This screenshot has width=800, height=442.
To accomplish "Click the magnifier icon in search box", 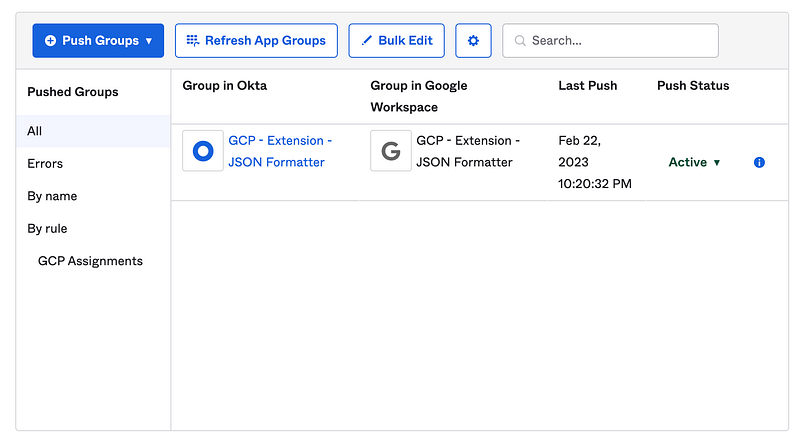I will coord(520,41).
